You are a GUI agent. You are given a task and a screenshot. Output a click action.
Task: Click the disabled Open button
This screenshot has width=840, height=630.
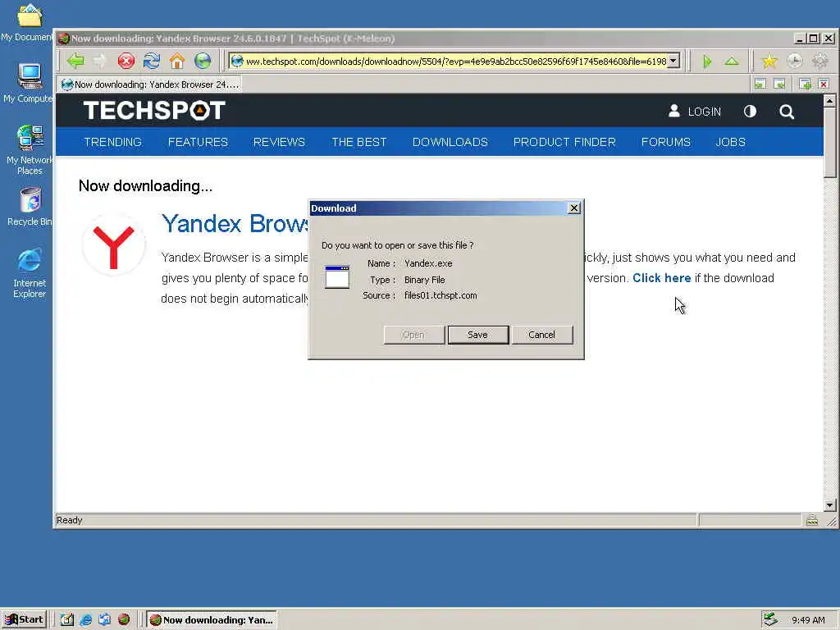pos(413,335)
